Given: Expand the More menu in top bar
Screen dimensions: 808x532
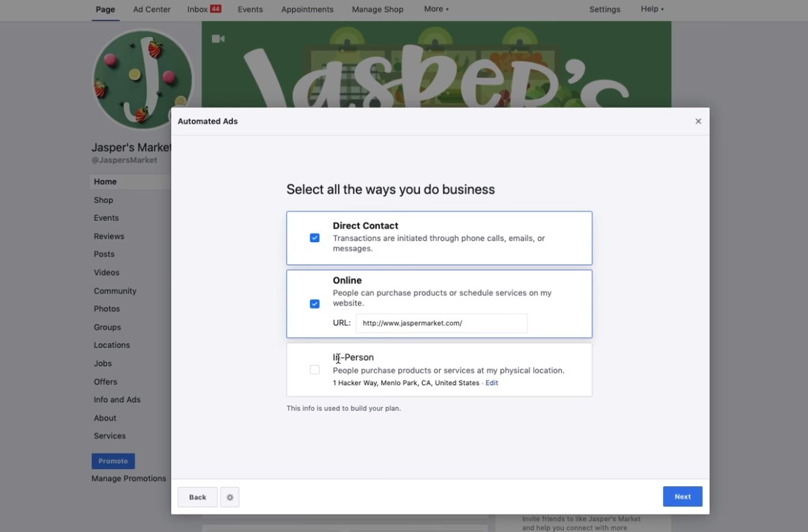Looking at the screenshot, I should click(436, 9).
